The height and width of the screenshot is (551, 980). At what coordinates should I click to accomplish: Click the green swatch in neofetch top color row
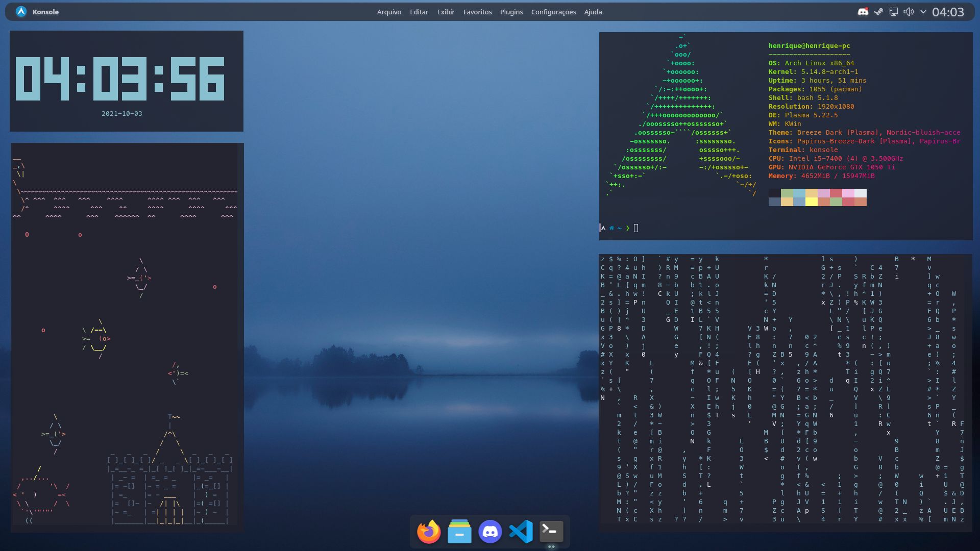click(x=787, y=193)
